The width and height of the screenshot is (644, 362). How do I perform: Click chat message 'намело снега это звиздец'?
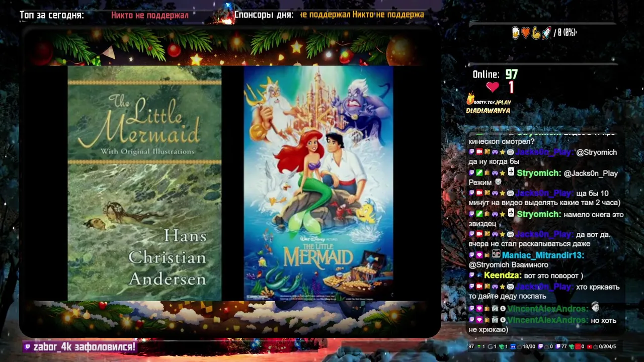[546, 219]
